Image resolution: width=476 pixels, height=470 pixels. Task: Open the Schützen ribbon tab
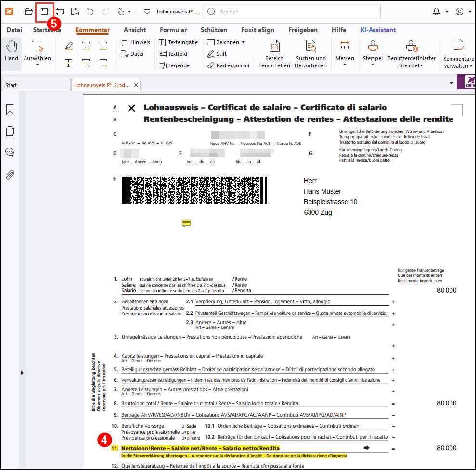[214, 30]
